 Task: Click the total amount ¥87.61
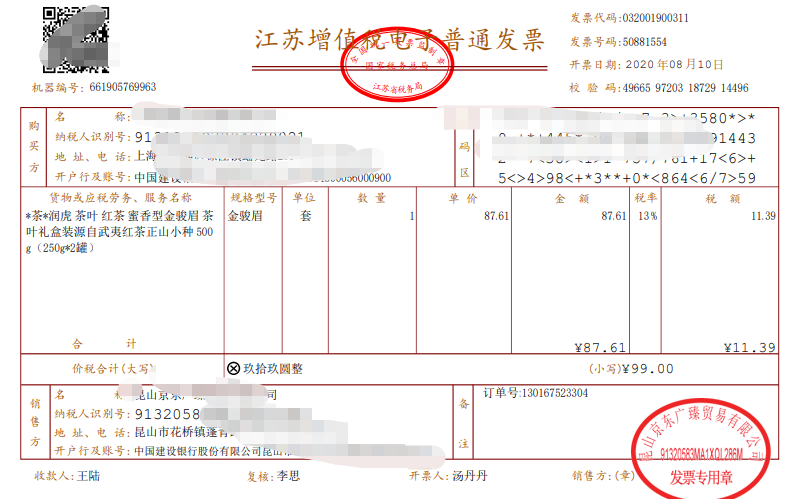coord(600,348)
